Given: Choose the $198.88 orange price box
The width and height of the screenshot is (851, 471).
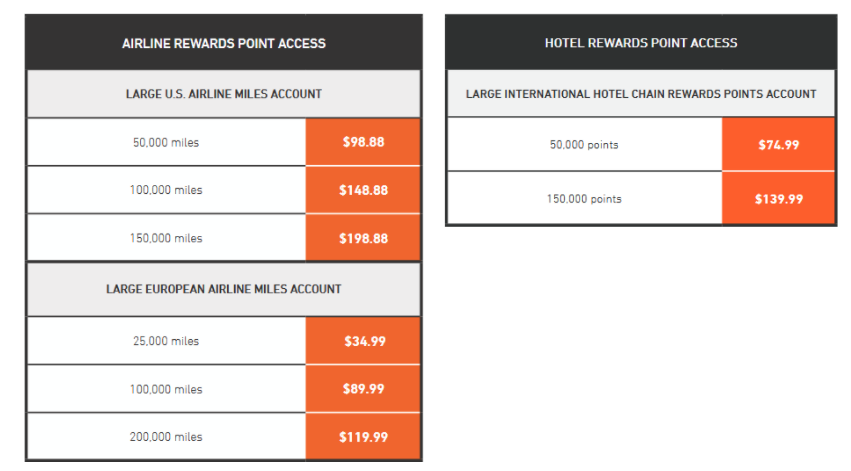Looking at the screenshot, I should coord(363,238).
